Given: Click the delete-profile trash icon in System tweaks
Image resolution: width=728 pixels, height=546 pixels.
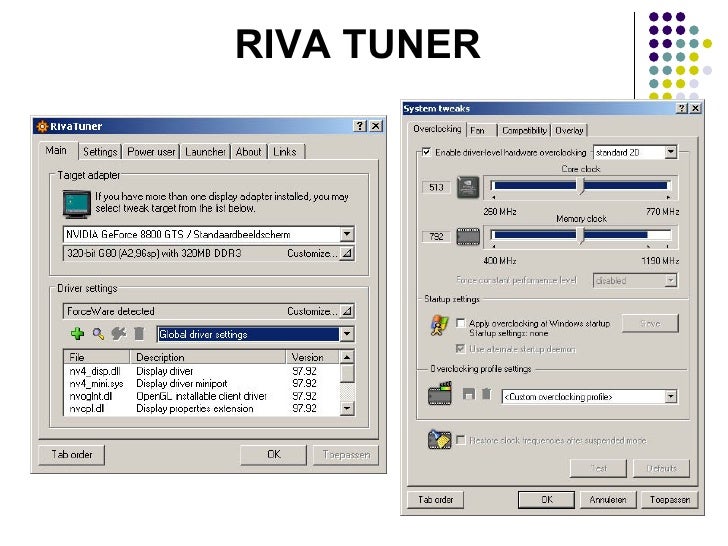Looking at the screenshot, I should point(486,394).
